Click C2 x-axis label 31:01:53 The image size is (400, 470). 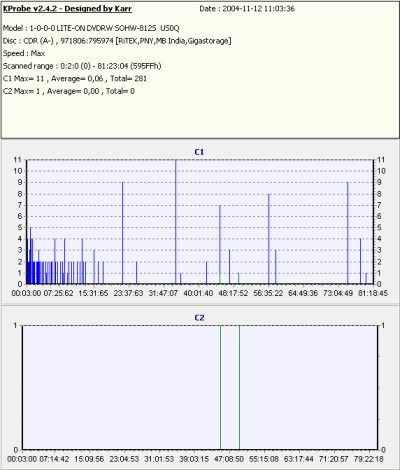(159, 459)
